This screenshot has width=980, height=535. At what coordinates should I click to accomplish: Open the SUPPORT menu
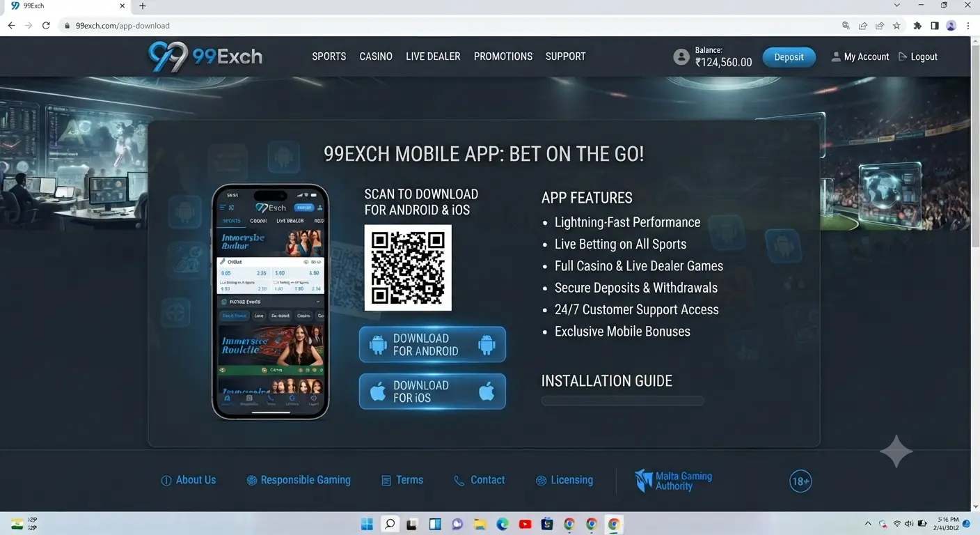coord(566,56)
